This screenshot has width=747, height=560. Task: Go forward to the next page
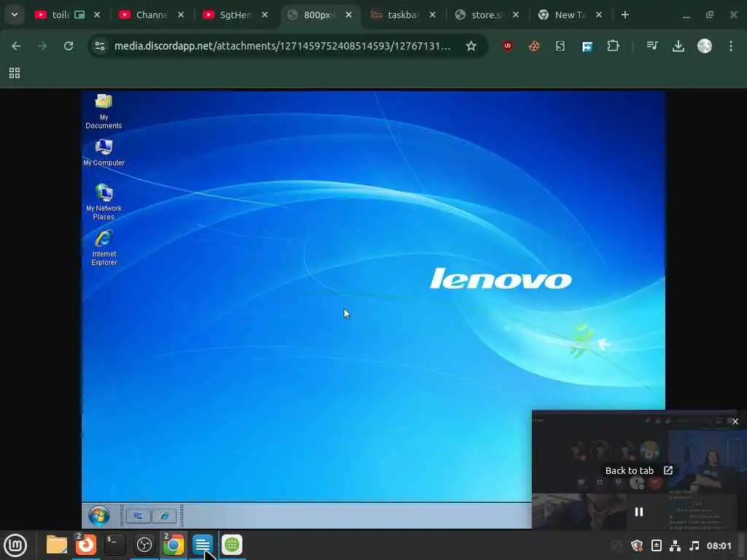[x=42, y=46]
